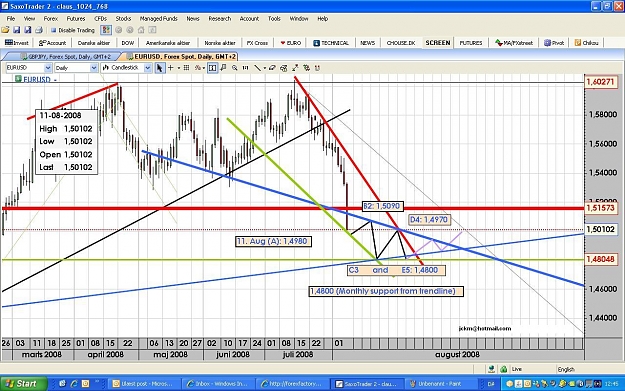Open the EURUSD instrument dropdown
Screen dimensions: 625x391
coord(48,68)
